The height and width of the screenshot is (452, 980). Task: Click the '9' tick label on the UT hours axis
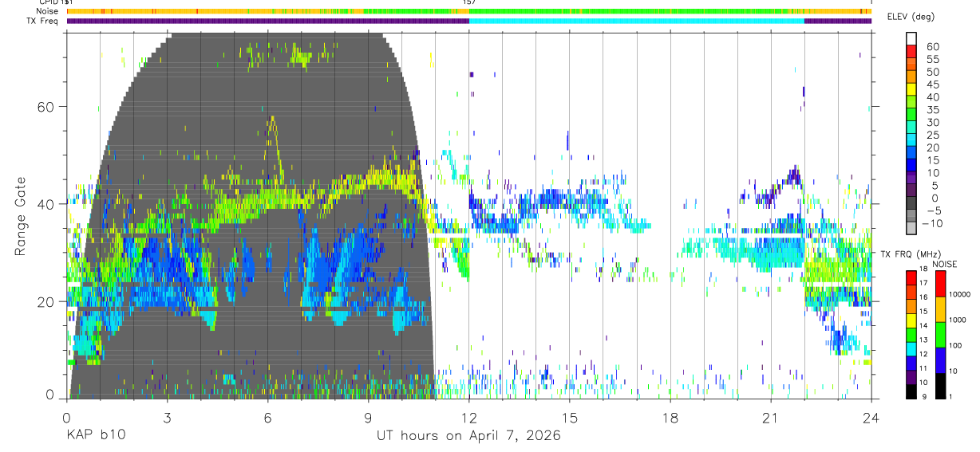pos(368,419)
